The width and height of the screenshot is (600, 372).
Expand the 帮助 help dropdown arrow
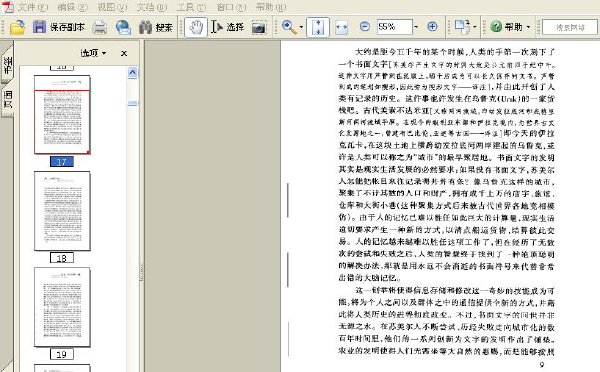(x=528, y=27)
